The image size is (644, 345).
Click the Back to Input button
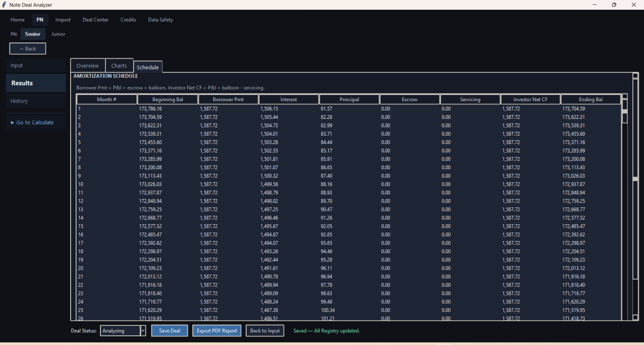(265, 331)
